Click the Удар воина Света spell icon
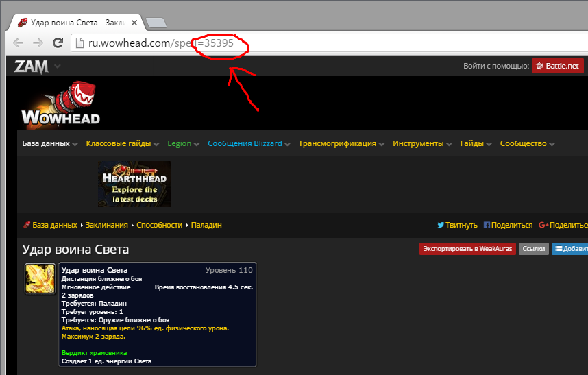The width and height of the screenshot is (588, 375). (x=40, y=278)
